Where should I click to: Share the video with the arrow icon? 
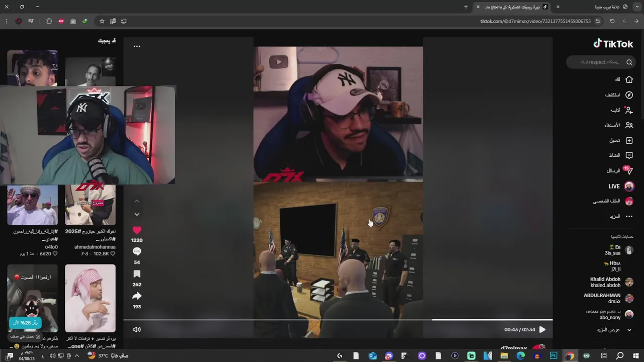137,296
